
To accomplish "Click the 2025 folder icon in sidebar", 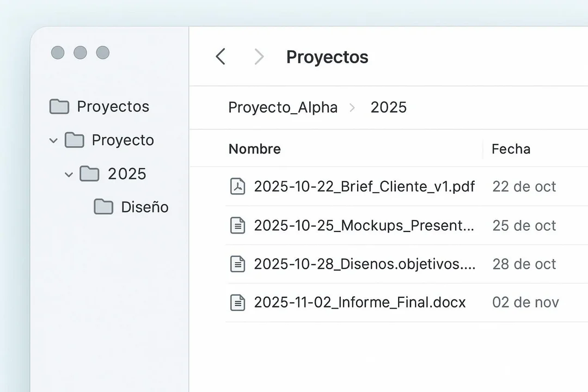I will [89, 174].
